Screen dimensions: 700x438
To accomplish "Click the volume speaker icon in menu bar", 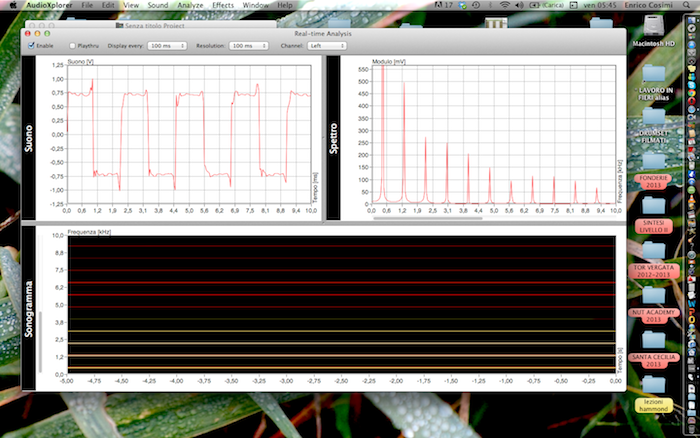I will [519, 5].
